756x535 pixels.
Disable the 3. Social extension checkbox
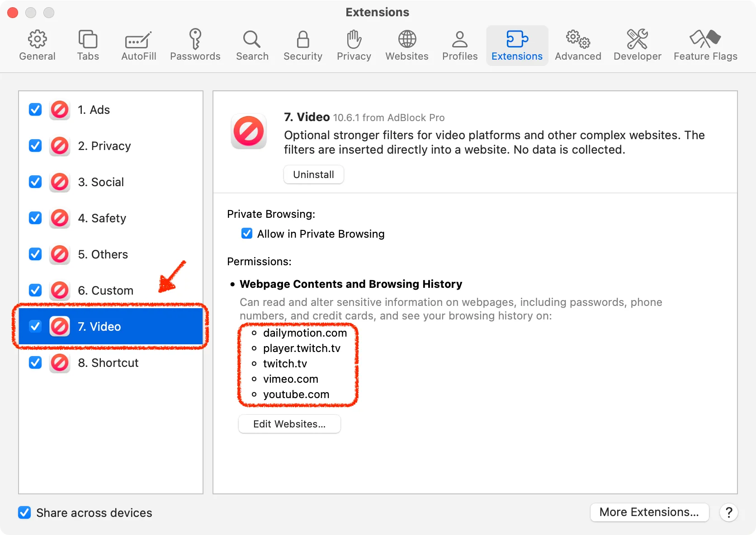pyautogui.click(x=35, y=182)
